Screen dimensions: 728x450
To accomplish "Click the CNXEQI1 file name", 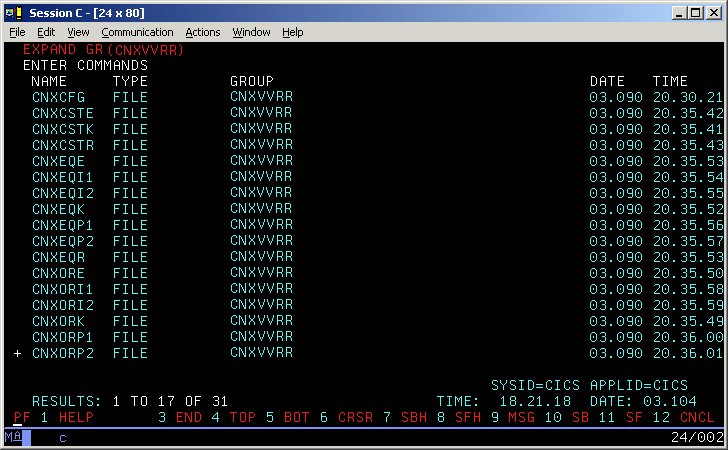I will pos(62,177).
